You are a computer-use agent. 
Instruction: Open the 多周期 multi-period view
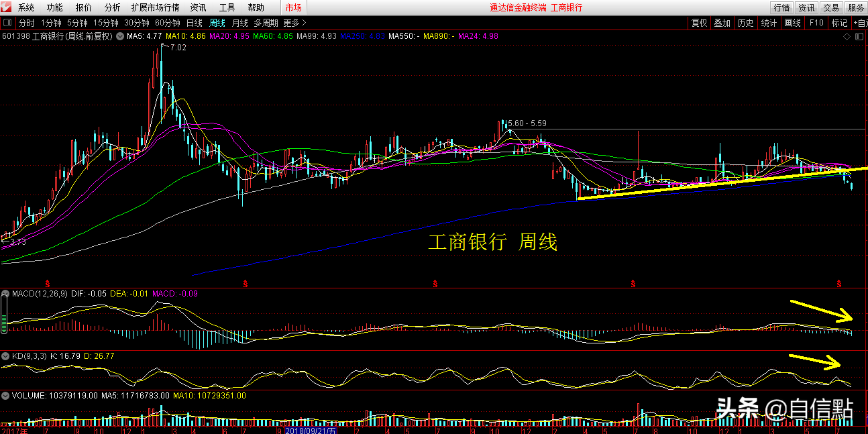point(266,23)
